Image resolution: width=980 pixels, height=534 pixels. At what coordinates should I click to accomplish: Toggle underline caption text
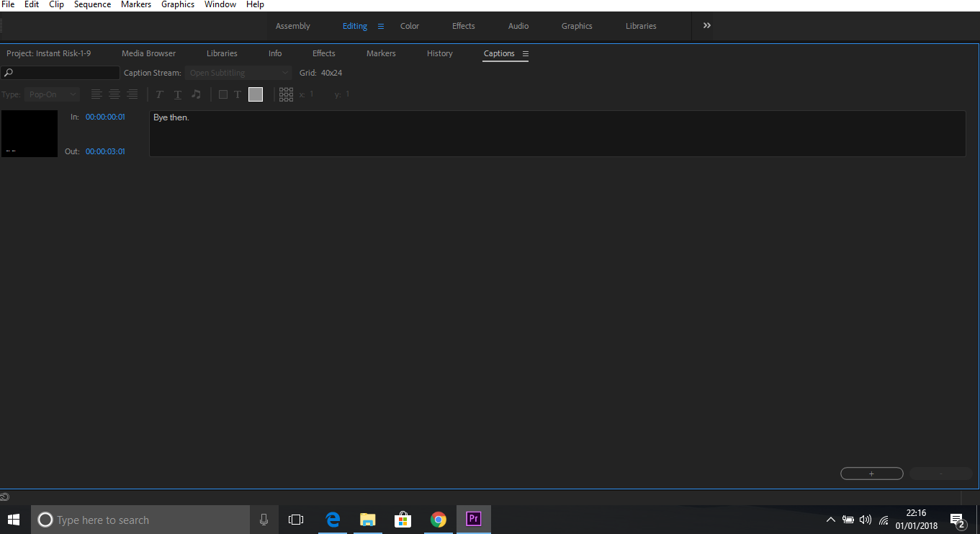click(178, 94)
